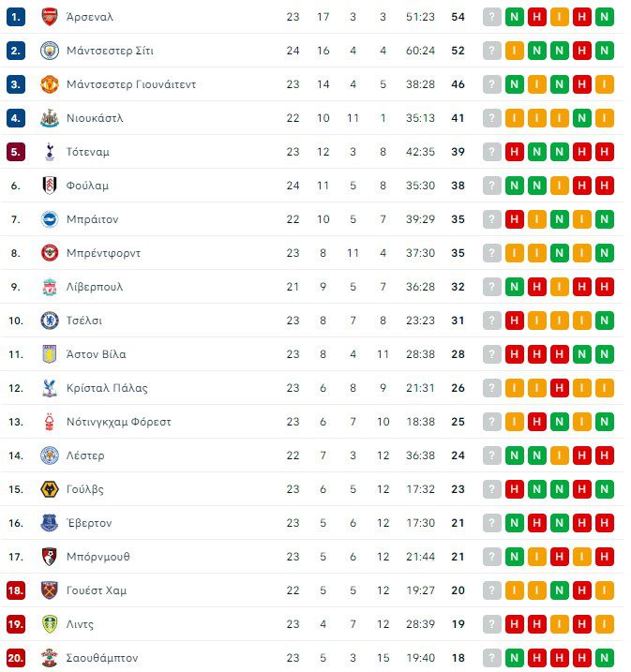Click the only red H badge in Κρίσταλ Πάλας row
Viewport: 631px width, 672px height.
(560, 388)
